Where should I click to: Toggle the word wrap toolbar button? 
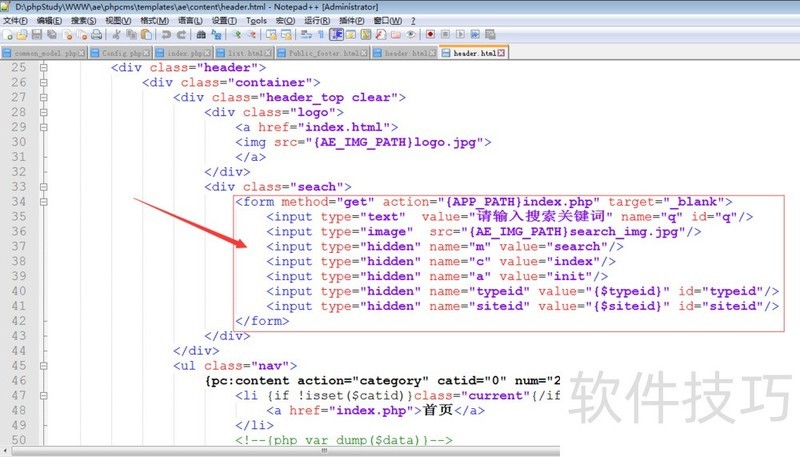pyautogui.click(x=305, y=34)
